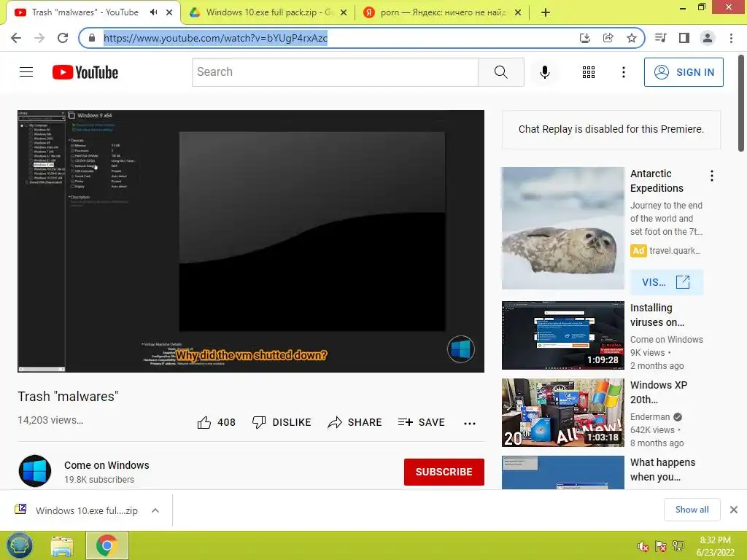
Task: Close the Yandex tab
Action: pos(518,12)
